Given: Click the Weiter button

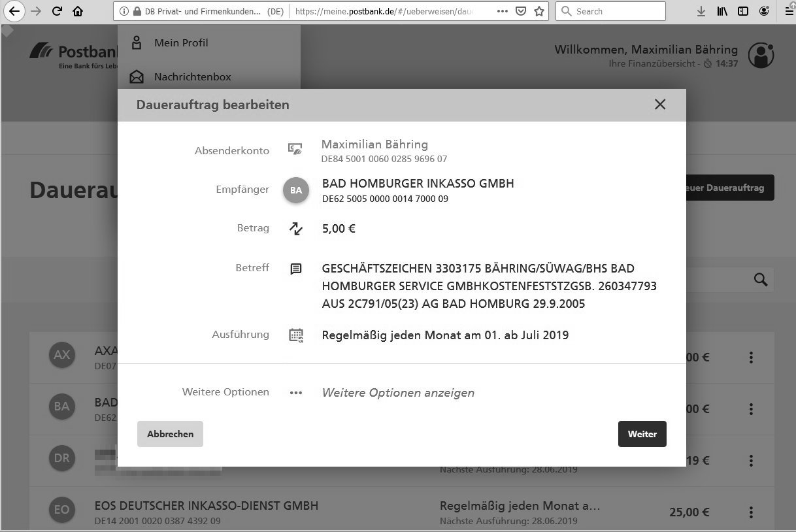Looking at the screenshot, I should (642, 434).
